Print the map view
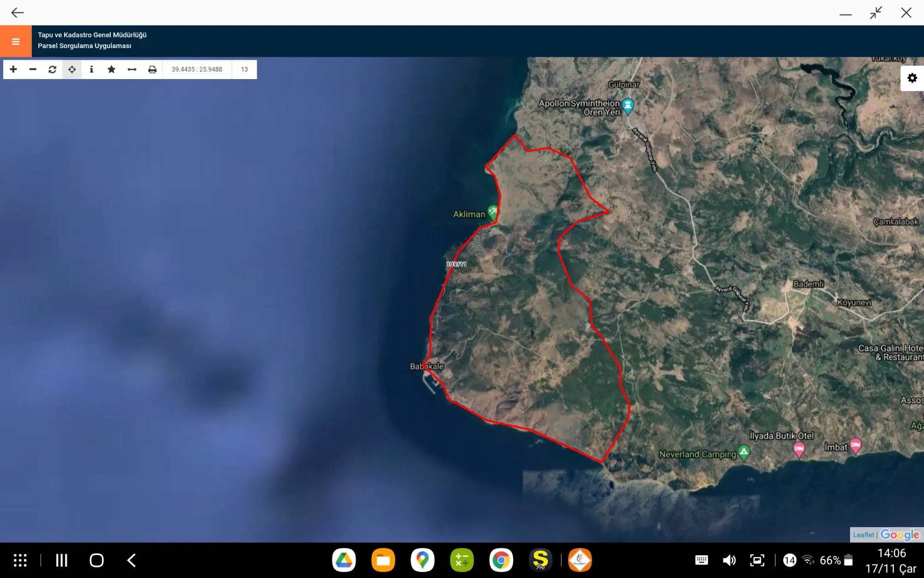 click(152, 69)
